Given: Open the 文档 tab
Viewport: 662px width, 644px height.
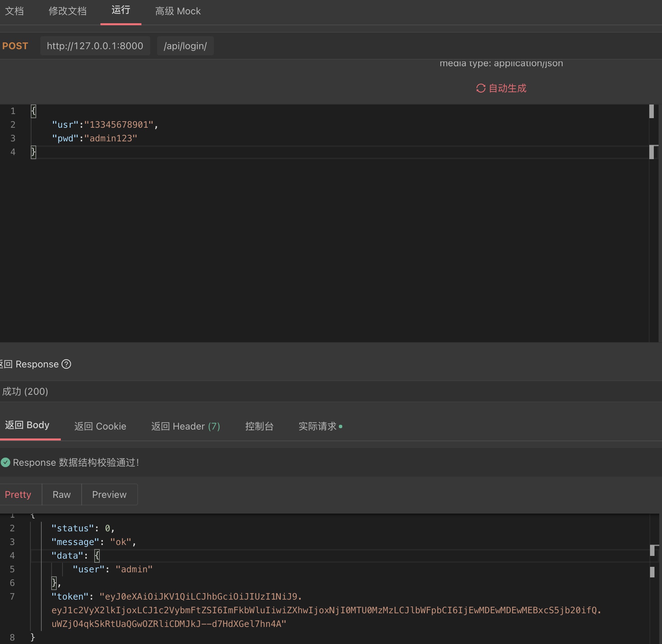Looking at the screenshot, I should 14,11.
